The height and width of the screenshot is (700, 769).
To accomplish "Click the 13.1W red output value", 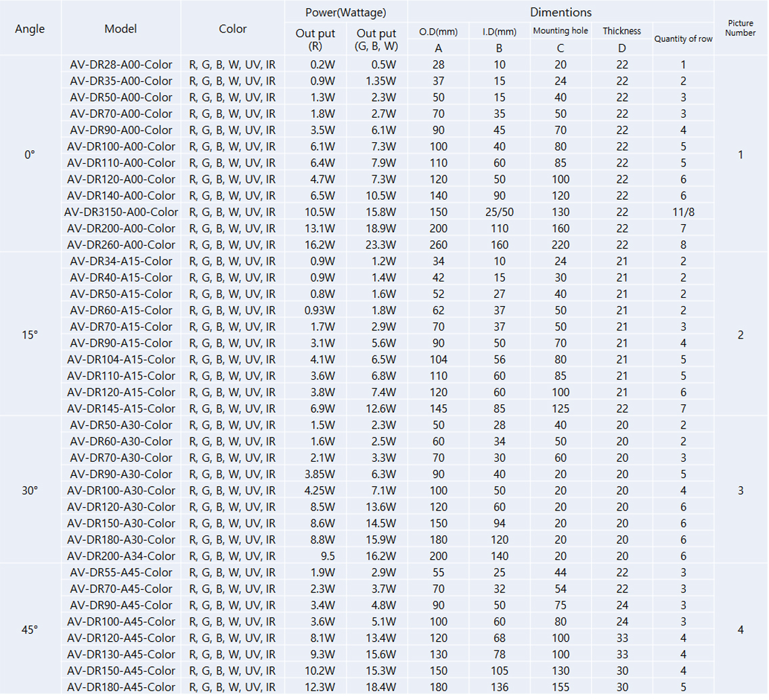I will (320, 229).
